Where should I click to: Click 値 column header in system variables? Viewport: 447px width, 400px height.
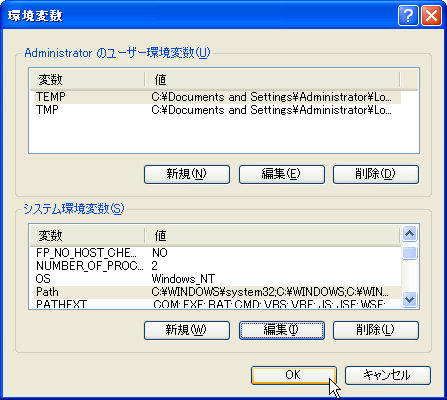click(x=272, y=236)
